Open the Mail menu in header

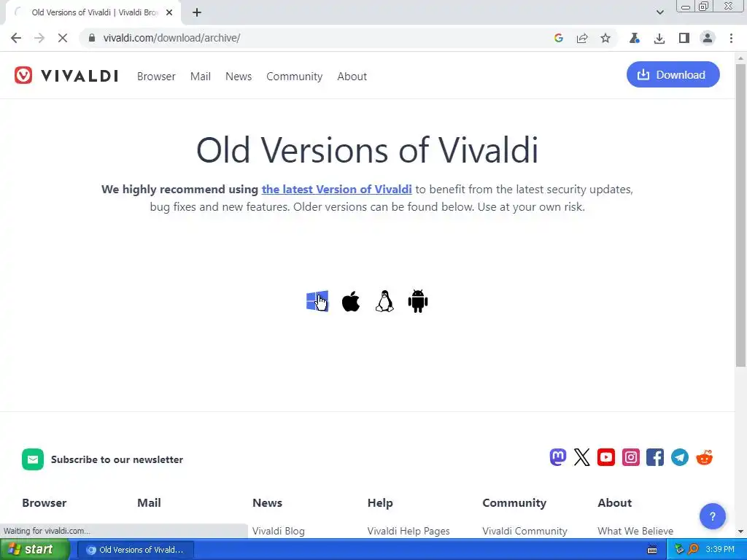pyautogui.click(x=201, y=76)
